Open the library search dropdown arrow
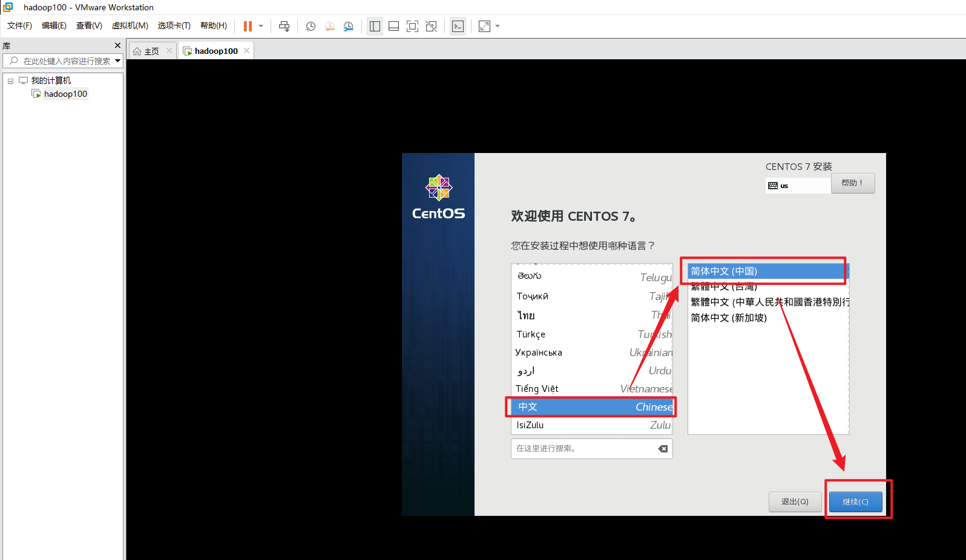 (118, 61)
